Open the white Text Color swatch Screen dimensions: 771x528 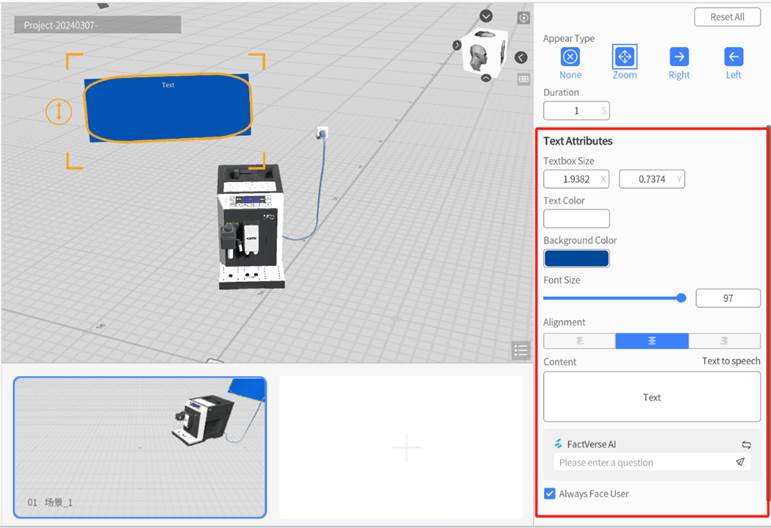pyautogui.click(x=576, y=218)
